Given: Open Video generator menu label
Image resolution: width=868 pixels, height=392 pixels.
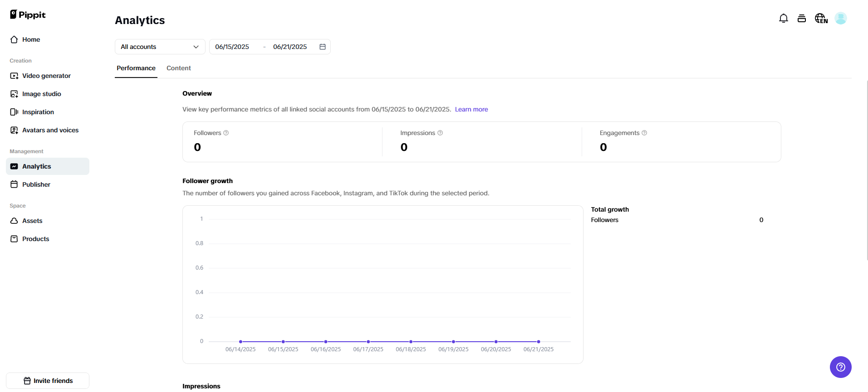Looking at the screenshot, I should (x=46, y=76).
